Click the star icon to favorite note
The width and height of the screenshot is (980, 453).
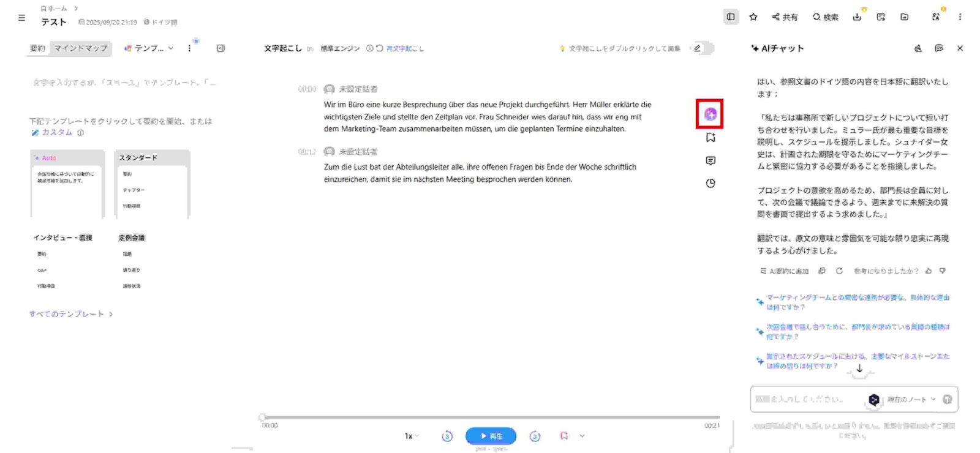click(x=753, y=17)
